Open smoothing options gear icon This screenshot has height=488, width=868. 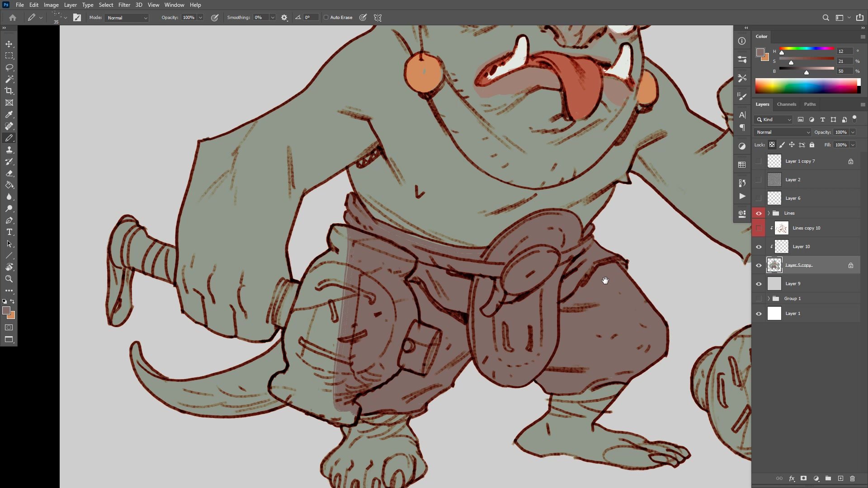284,18
